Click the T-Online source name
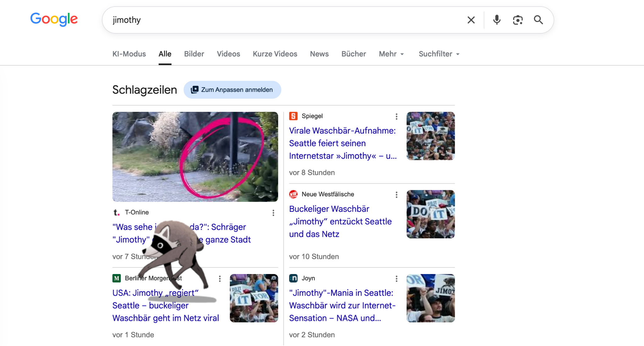The width and height of the screenshot is (644, 346). [137, 212]
